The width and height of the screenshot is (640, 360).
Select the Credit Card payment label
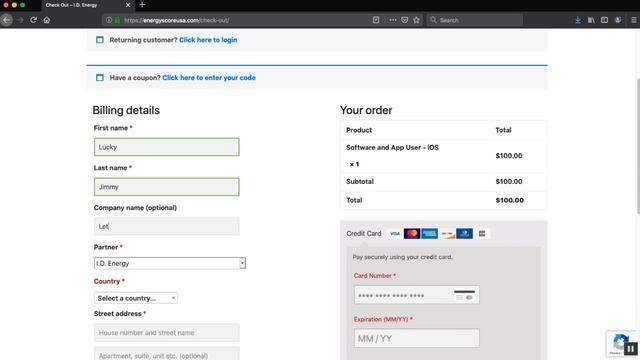pos(364,233)
